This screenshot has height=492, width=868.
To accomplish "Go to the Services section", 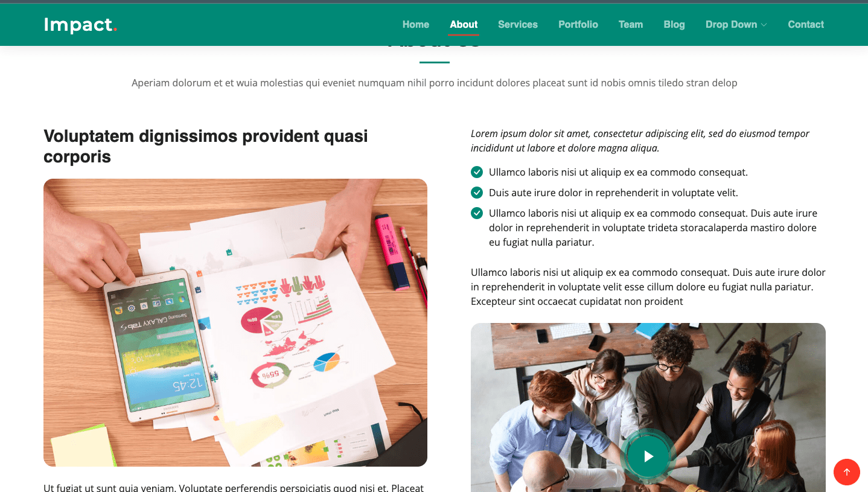I will pos(518,24).
